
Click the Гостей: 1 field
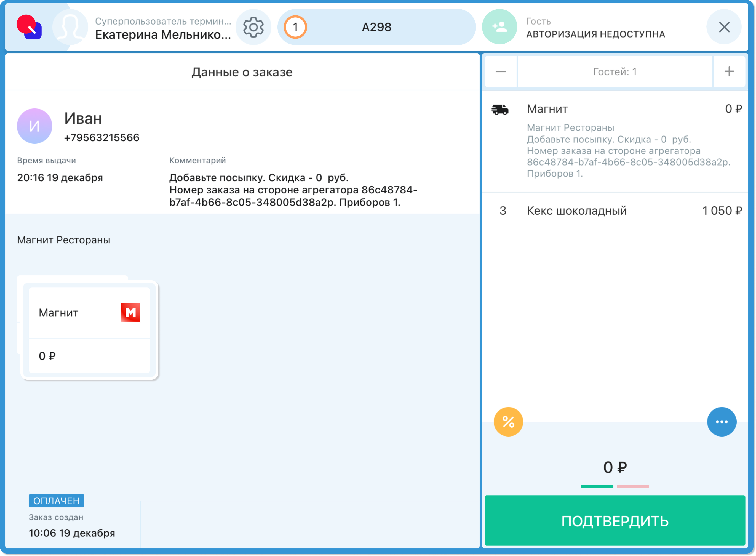614,72
